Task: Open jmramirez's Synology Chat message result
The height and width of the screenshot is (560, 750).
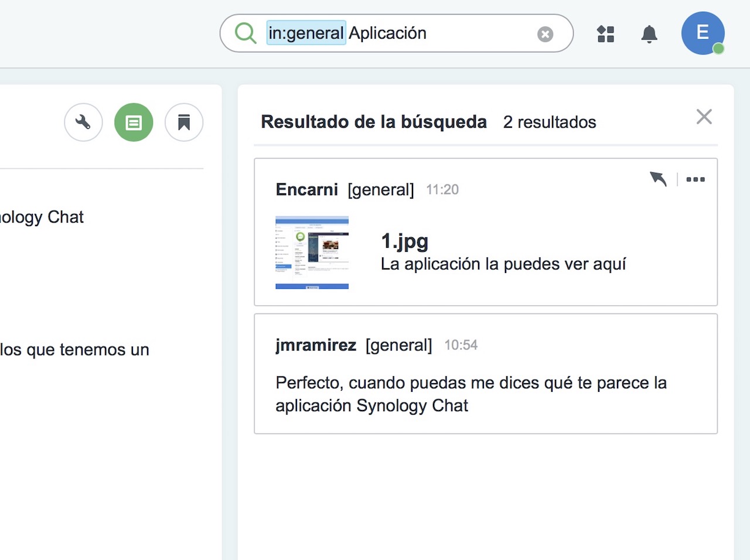Action: [471, 394]
